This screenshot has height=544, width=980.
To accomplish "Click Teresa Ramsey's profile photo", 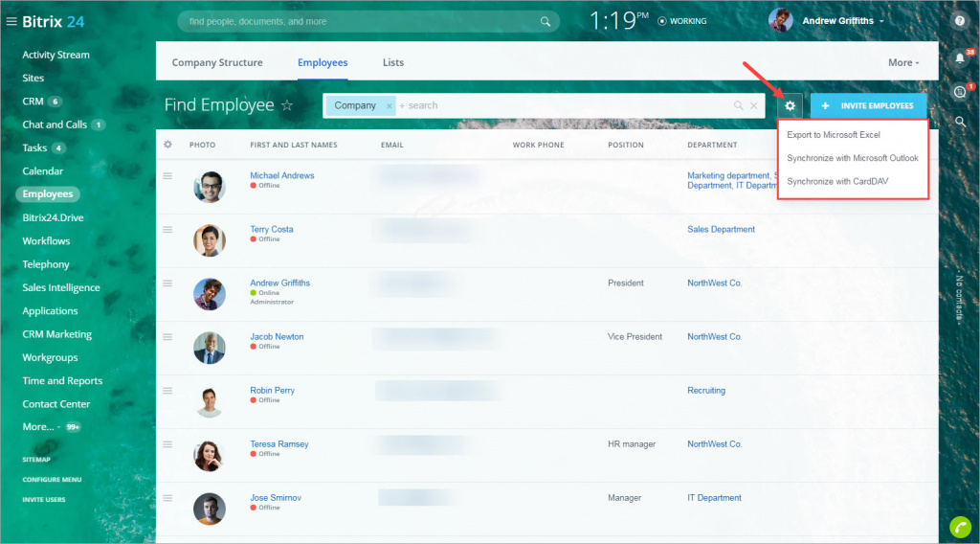I will click(210, 456).
